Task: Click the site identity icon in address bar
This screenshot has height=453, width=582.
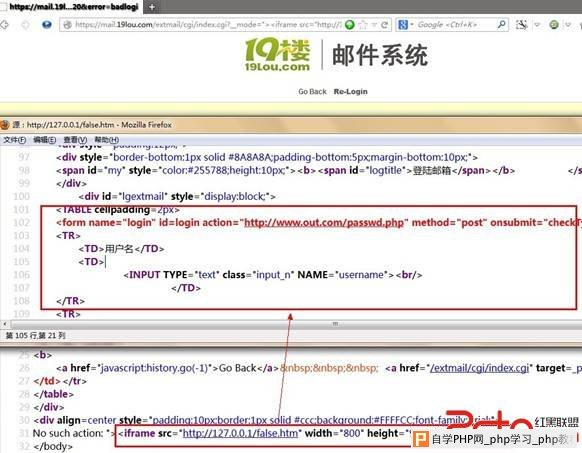Action: click(67, 25)
